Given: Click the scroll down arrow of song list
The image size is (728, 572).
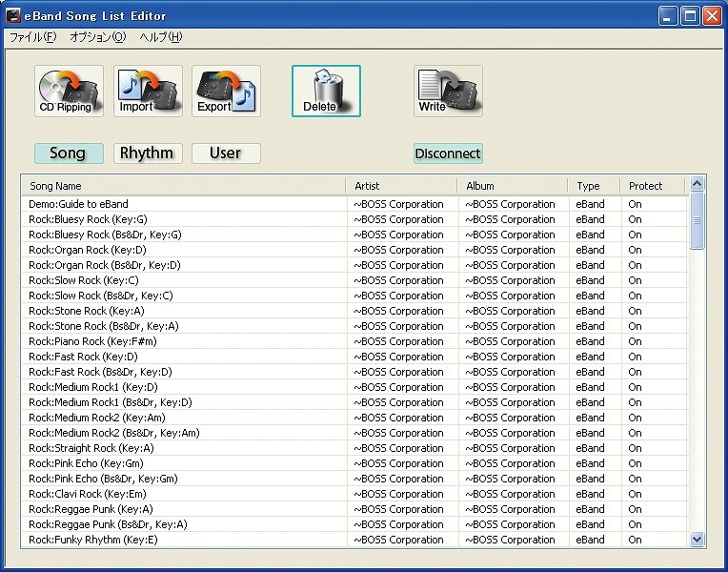Looking at the screenshot, I should click(x=697, y=540).
